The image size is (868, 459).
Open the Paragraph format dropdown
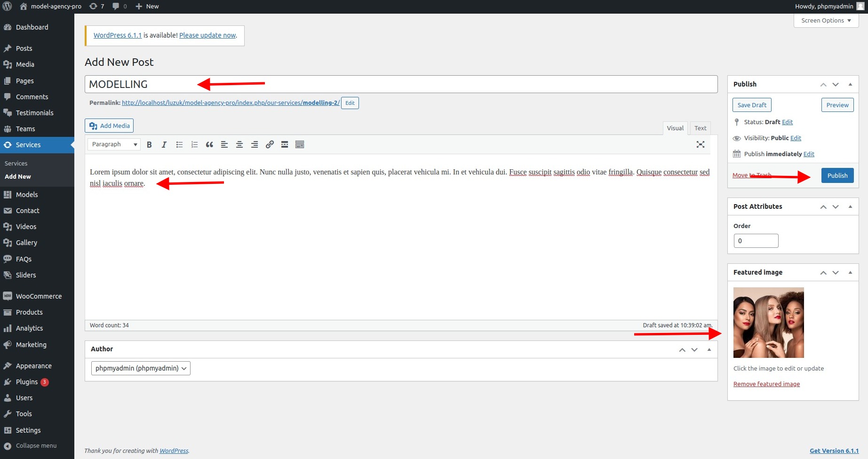[x=114, y=145]
